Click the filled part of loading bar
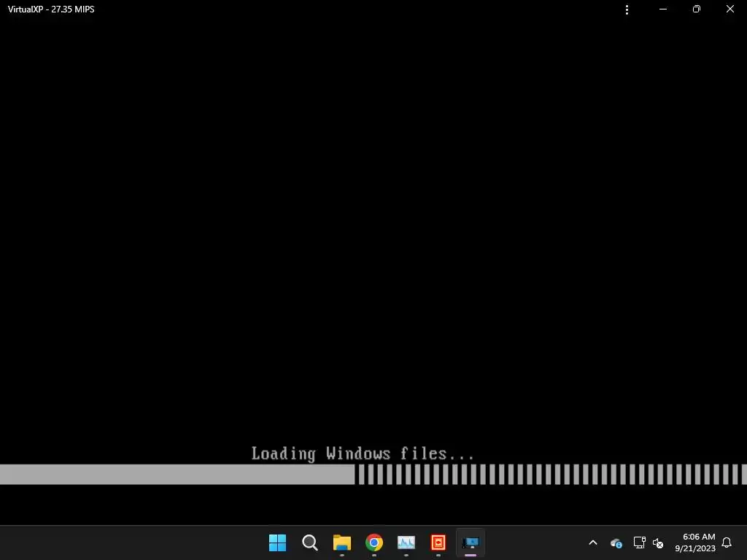 click(x=177, y=474)
